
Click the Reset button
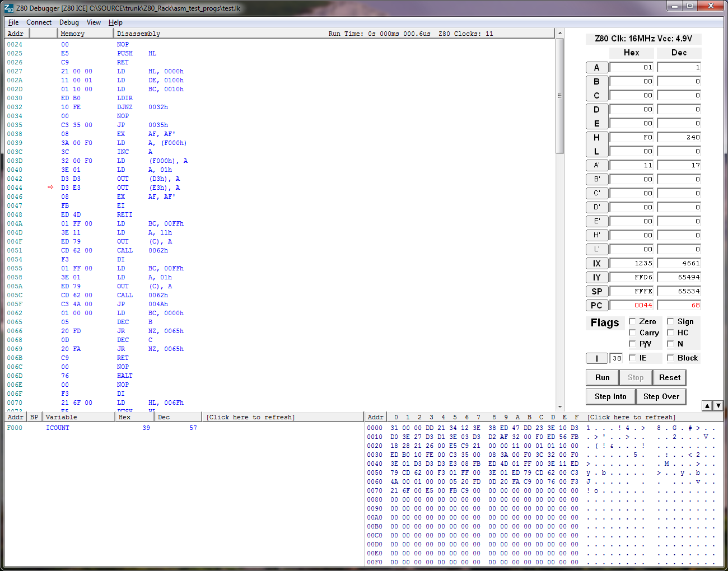coord(670,377)
